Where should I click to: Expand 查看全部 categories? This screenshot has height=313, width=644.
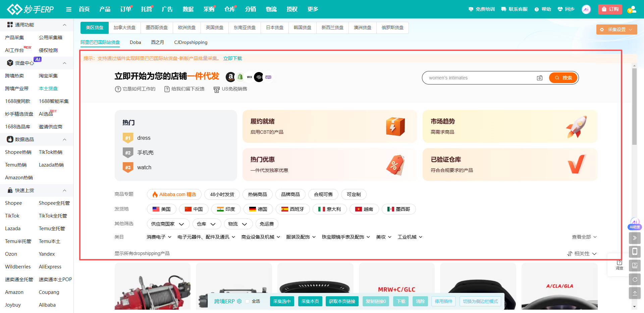click(x=584, y=237)
